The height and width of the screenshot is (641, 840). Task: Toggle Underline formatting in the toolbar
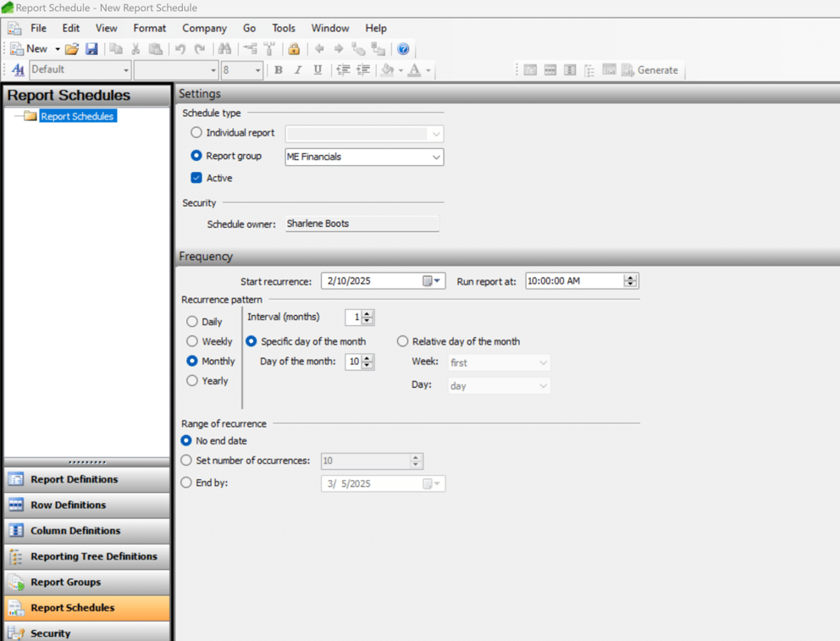(x=318, y=70)
